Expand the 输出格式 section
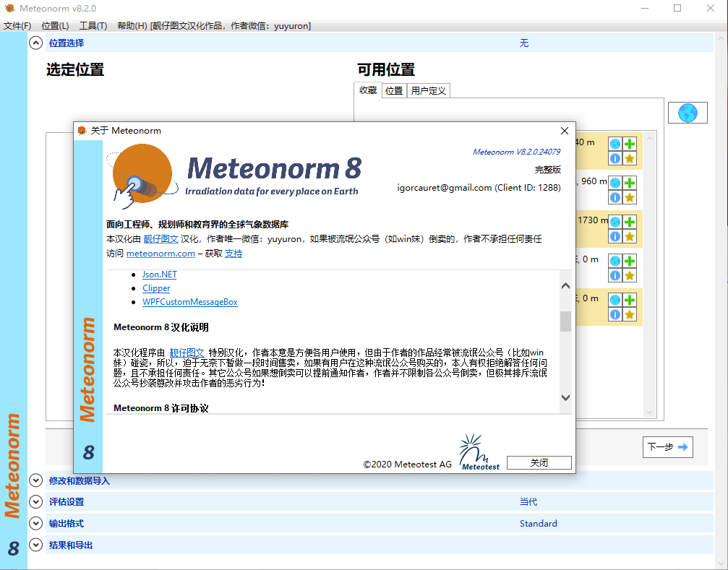 point(35,523)
